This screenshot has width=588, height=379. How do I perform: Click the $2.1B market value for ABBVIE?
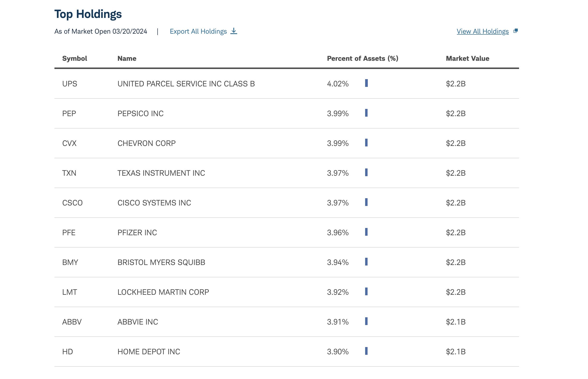[x=456, y=322]
